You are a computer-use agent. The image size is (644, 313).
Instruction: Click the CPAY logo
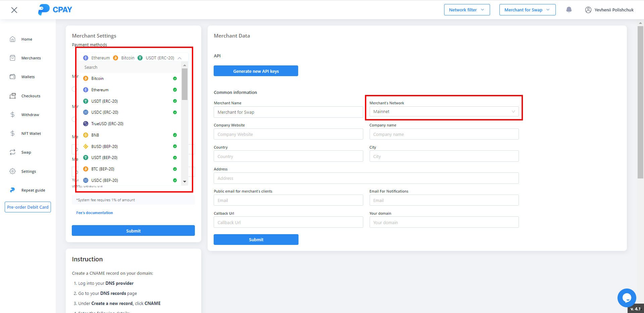coord(55,10)
